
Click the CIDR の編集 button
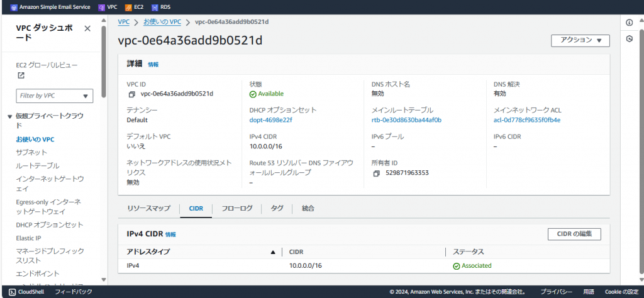(574, 234)
